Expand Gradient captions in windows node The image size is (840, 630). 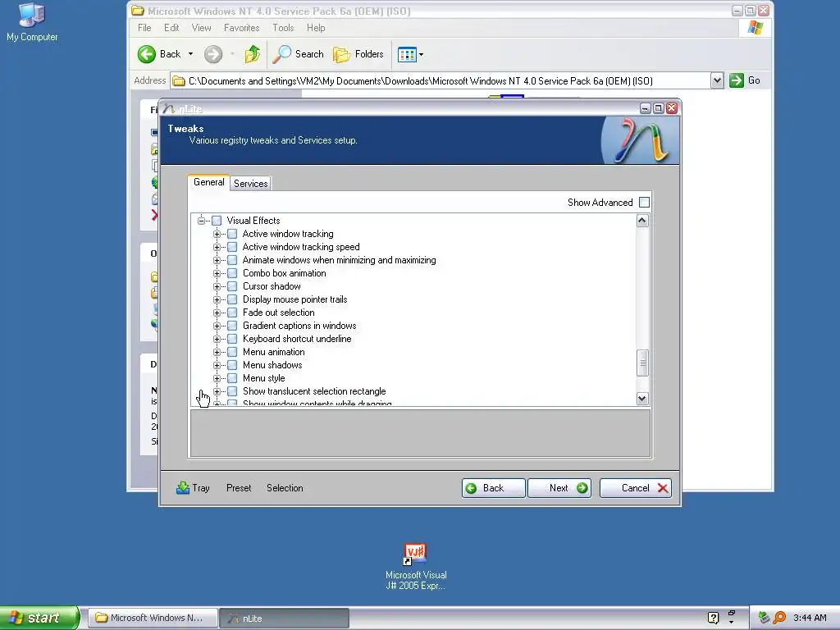(217, 326)
